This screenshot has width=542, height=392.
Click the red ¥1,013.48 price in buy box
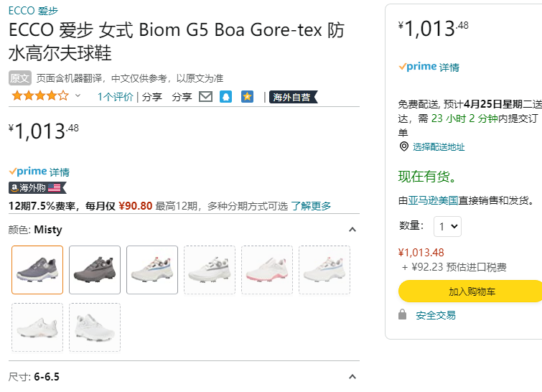click(421, 252)
